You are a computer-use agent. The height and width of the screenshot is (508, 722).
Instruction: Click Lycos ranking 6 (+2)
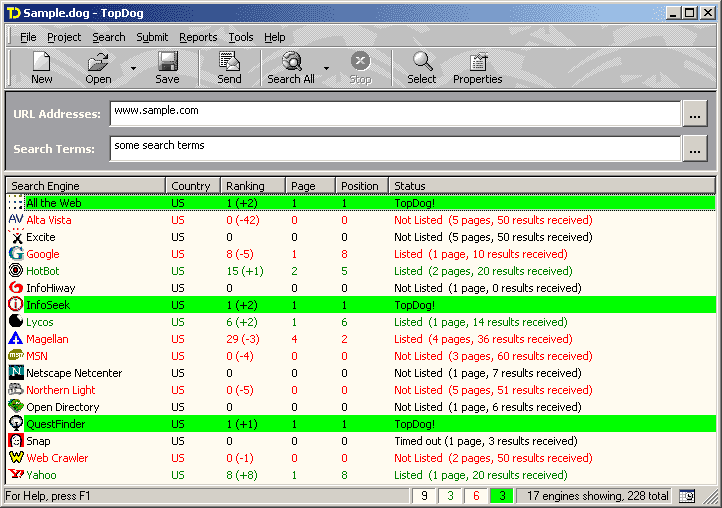[242, 322]
